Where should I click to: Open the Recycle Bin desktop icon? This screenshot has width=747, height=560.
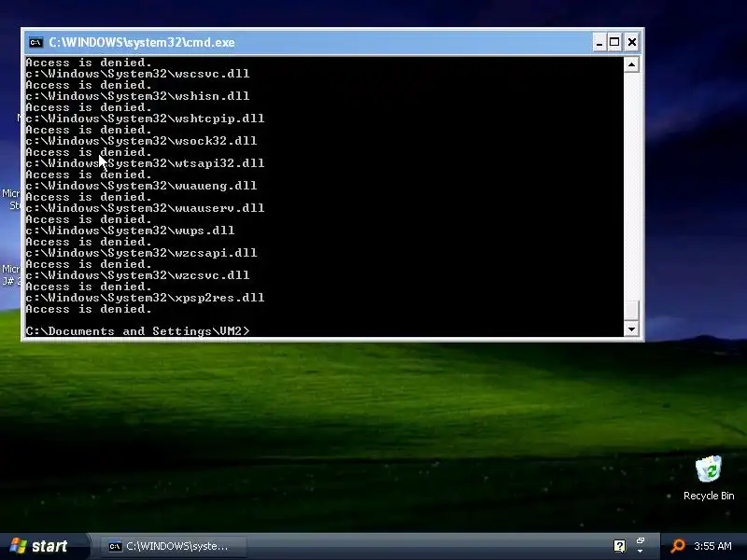click(x=709, y=478)
